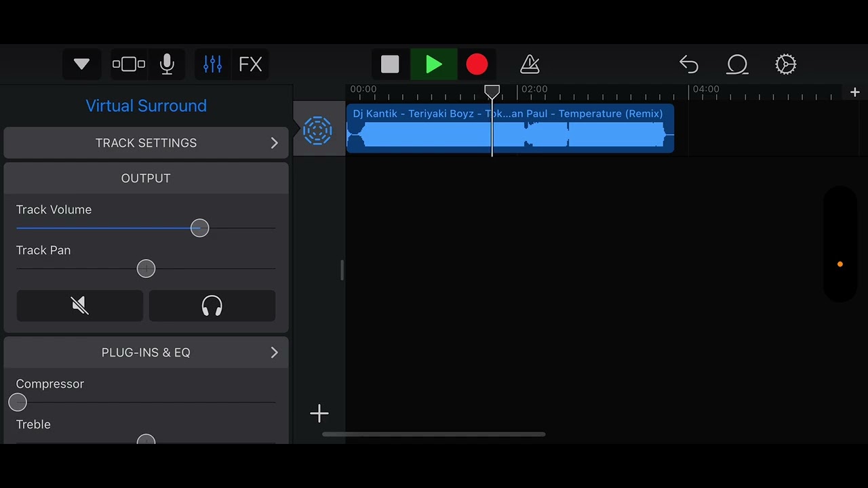
Task: Click the playhead on the ruler
Action: 492,91
